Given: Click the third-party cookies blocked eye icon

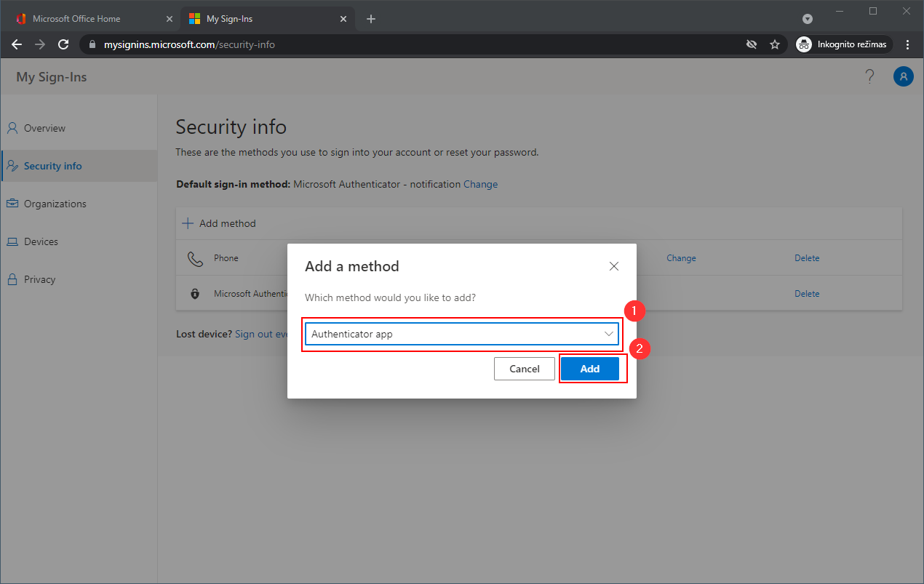Looking at the screenshot, I should [752, 44].
